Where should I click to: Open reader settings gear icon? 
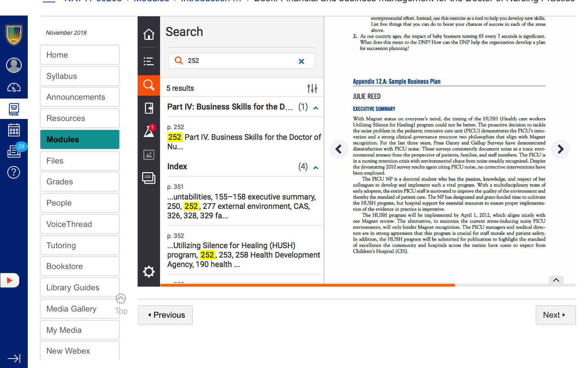[x=149, y=272]
